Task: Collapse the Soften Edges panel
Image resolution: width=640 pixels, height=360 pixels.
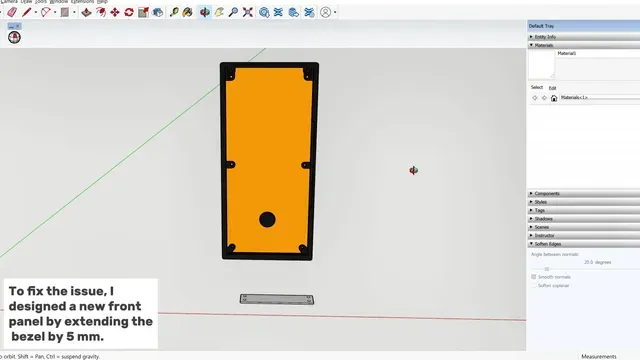Action: pos(584,244)
